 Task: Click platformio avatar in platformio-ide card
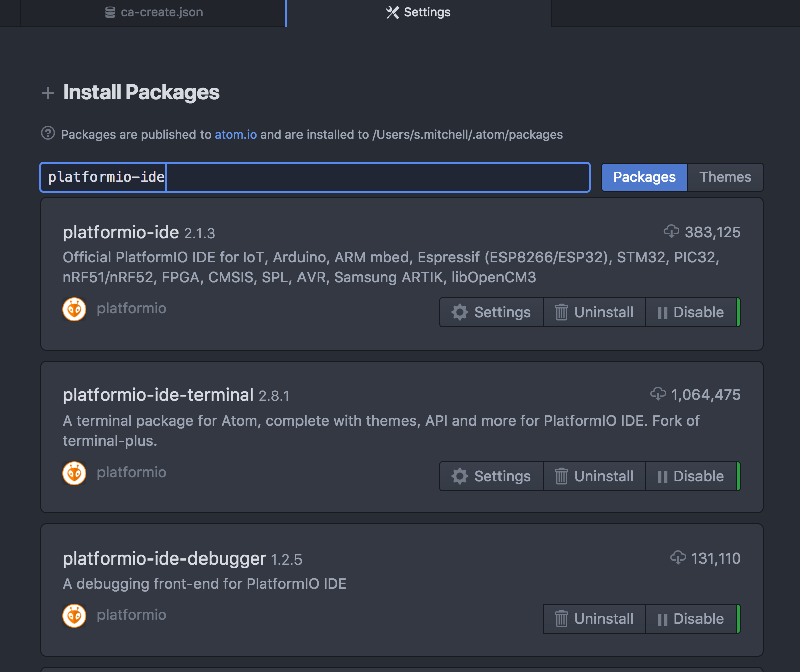tap(74, 309)
